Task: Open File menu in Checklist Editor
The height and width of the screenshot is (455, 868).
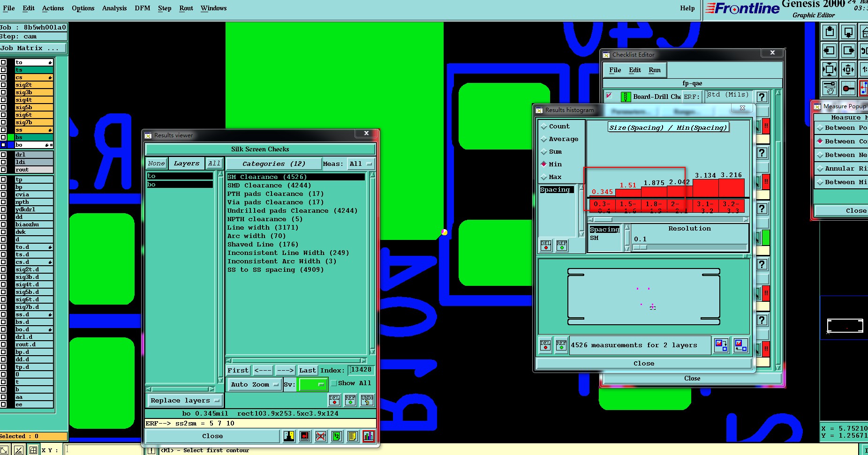Action: [x=615, y=70]
